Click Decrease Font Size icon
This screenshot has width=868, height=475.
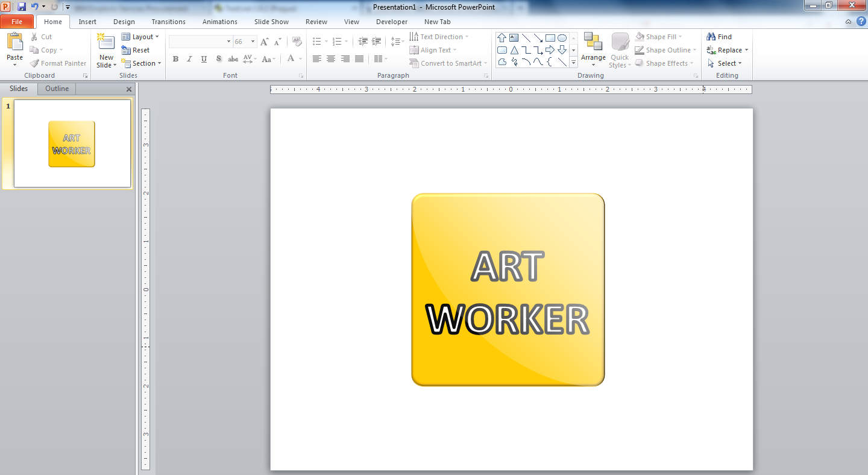coord(277,42)
